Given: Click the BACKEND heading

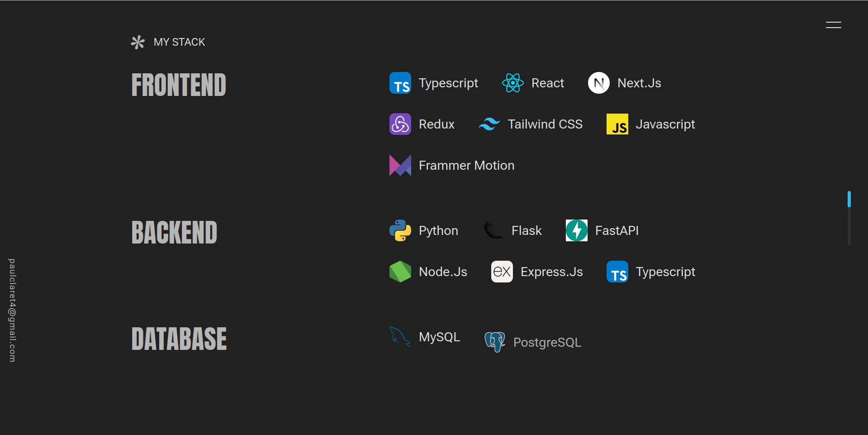Looking at the screenshot, I should tap(174, 232).
